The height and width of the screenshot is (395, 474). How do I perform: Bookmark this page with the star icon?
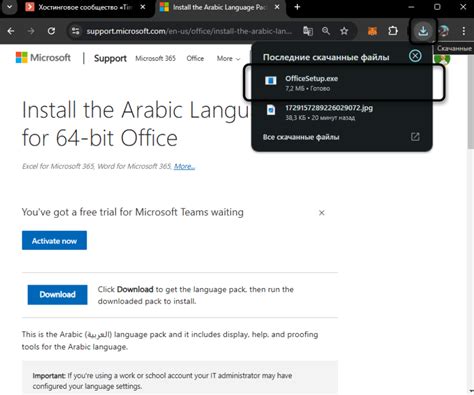point(344,31)
